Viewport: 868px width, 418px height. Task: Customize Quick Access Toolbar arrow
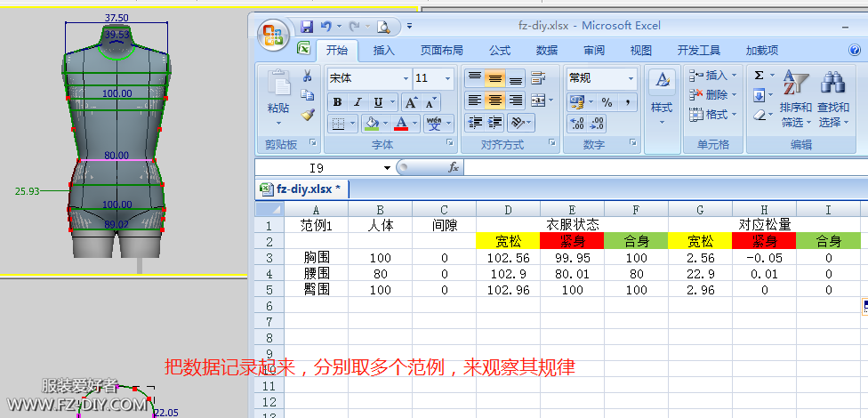pos(410,26)
